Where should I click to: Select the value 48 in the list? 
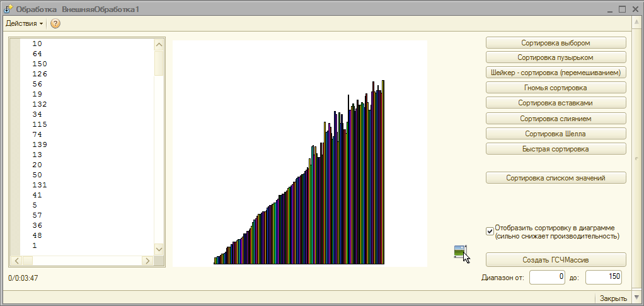37,235
